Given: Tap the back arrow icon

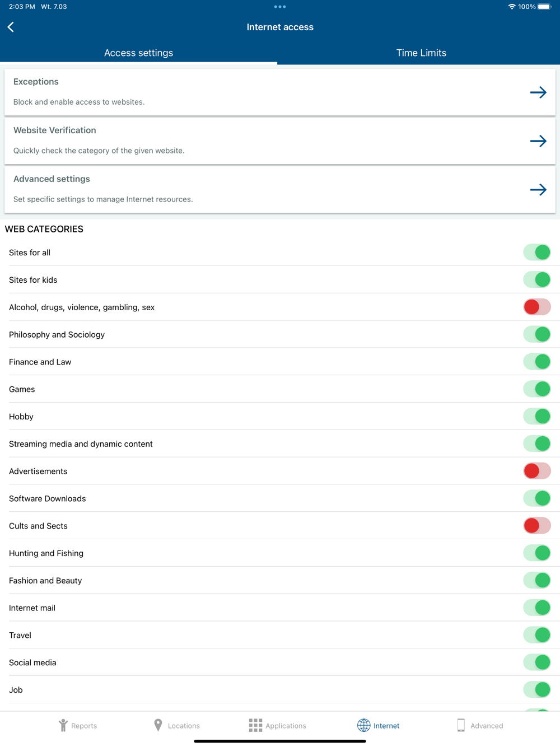Looking at the screenshot, I should point(11,27).
